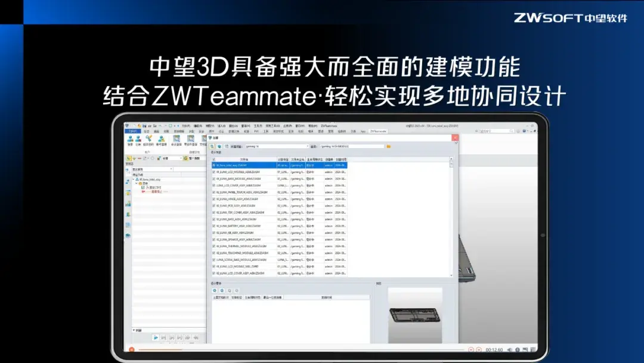This screenshot has height=363, width=644.
Task: Select the 01_LUNA_LCD_MODULE_SKEL.Z3PRT file name
Action: [x=238, y=266]
